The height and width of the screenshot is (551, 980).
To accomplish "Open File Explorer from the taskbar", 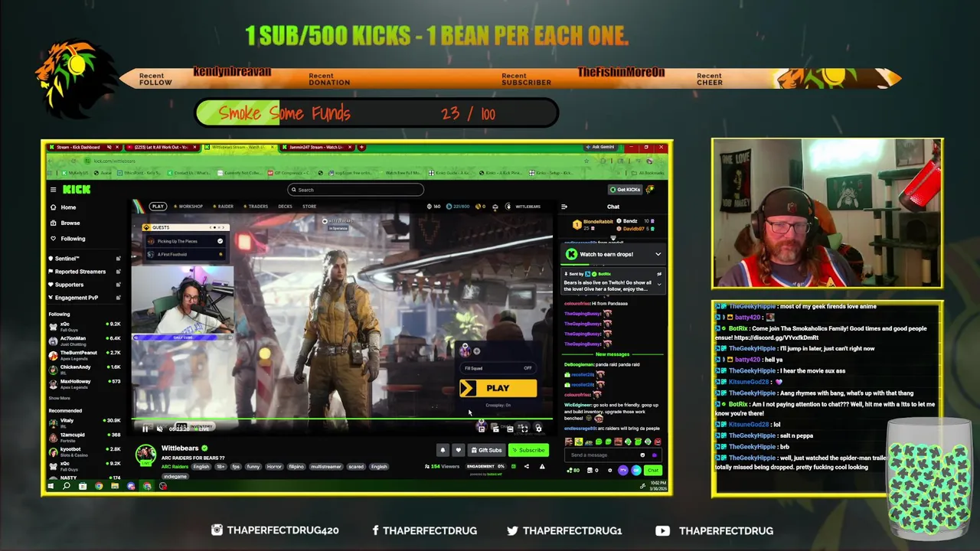I will tap(115, 486).
